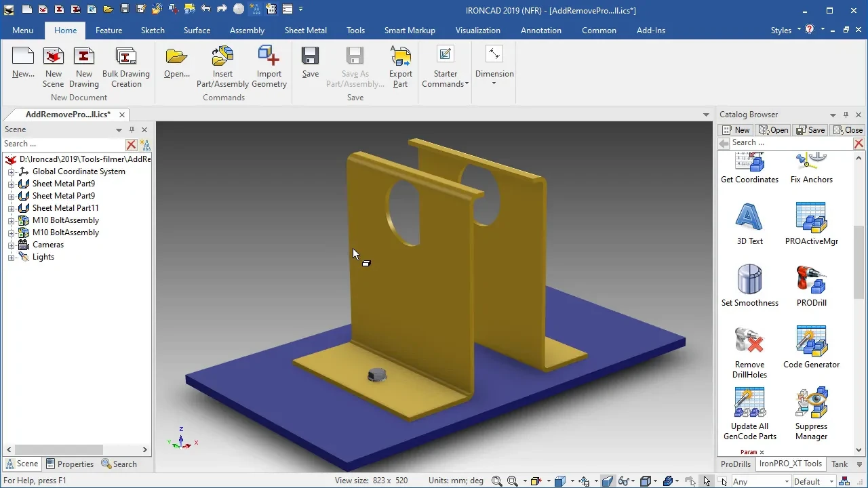Open the Any selection filter dropdown
This screenshot has width=868, height=488.
[x=787, y=482]
